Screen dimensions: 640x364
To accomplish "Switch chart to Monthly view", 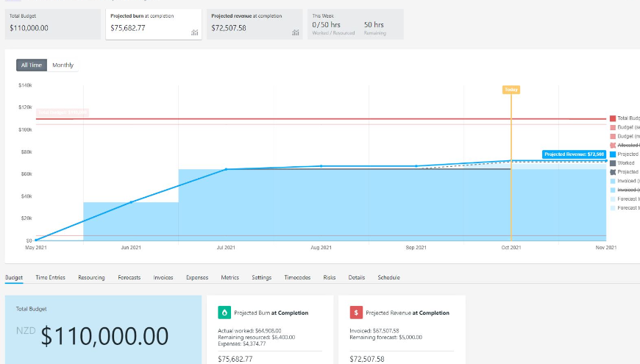I will [x=63, y=65].
